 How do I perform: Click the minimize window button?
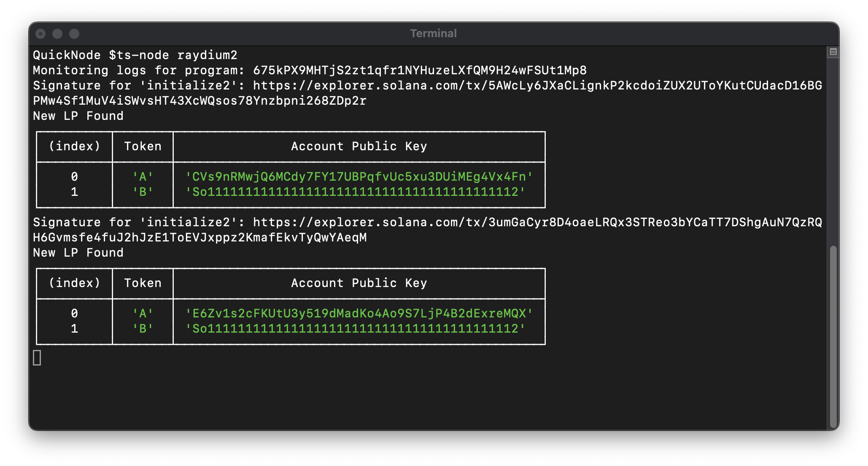point(57,34)
